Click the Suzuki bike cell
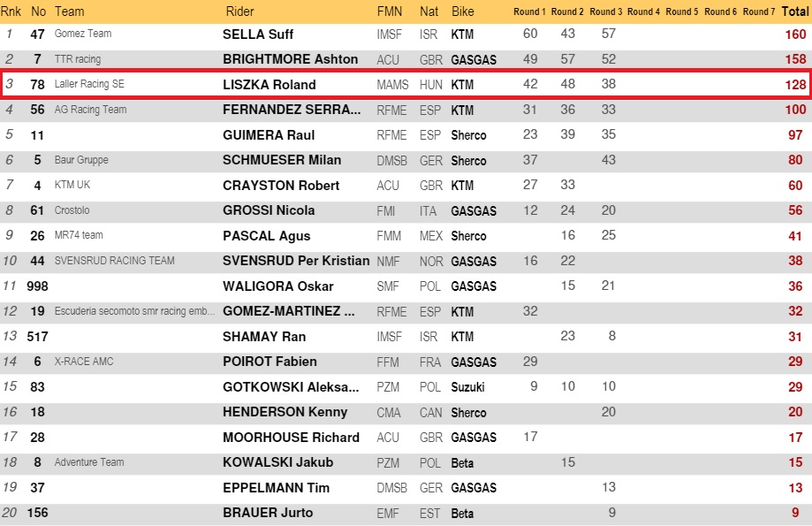 469,387
